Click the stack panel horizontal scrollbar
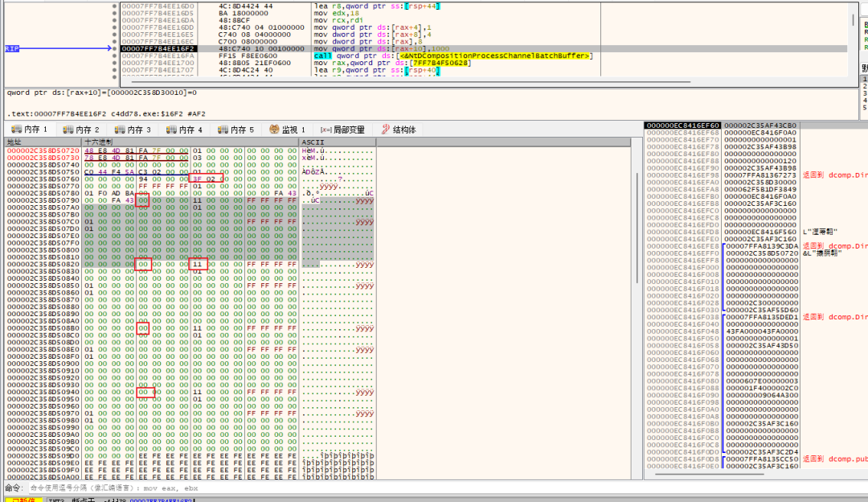Screen dimensions: 868x502 click(710, 475)
